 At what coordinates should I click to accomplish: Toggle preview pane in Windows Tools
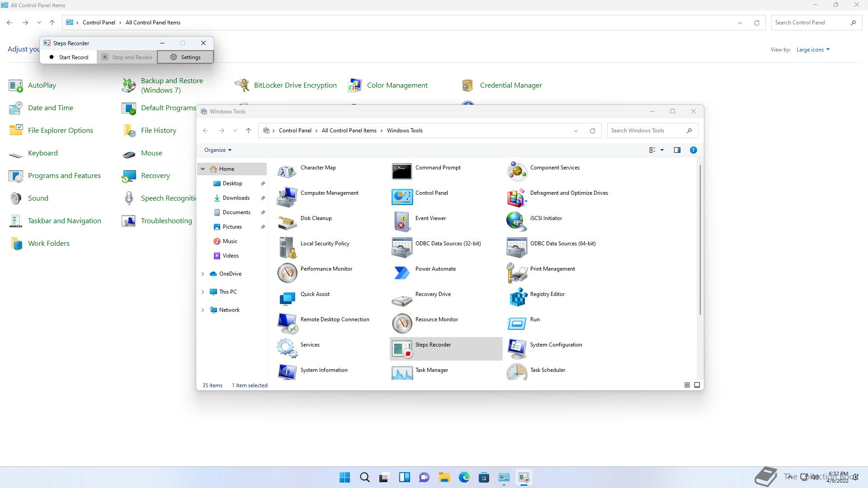pos(677,150)
